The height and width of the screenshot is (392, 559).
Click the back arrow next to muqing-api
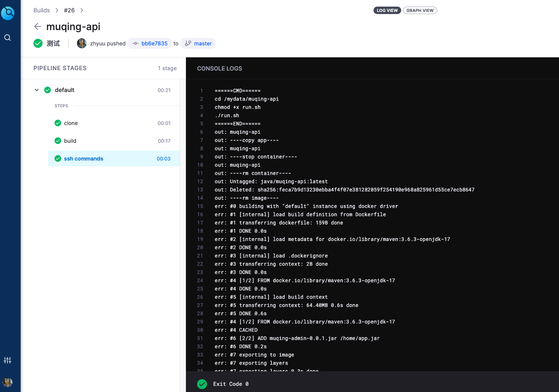pos(38,26)
